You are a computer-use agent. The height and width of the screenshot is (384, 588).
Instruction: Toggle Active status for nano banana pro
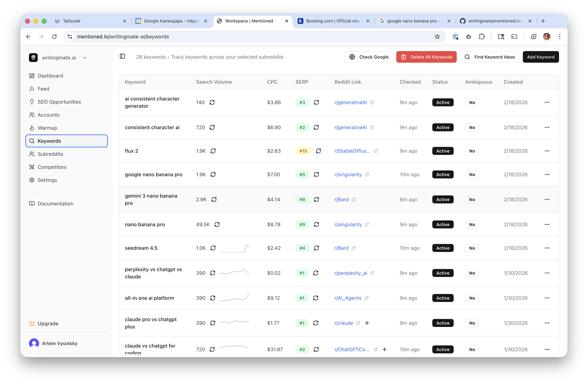coord(443,225)
